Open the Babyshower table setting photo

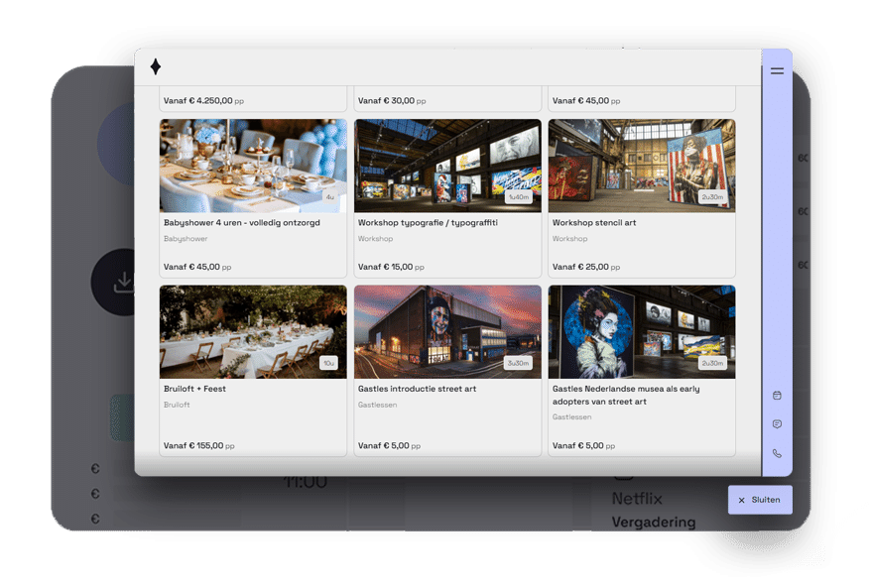click(x=253, y=166)
